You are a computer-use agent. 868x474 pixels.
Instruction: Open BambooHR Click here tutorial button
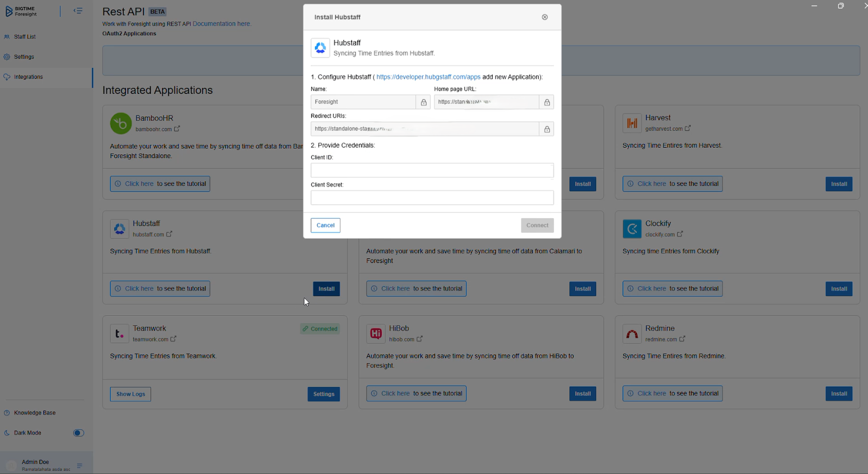point(160,184)
